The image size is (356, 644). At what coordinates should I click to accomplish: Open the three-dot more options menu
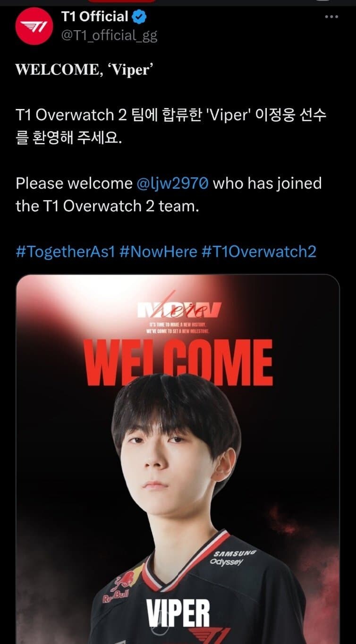coord(331,17)
